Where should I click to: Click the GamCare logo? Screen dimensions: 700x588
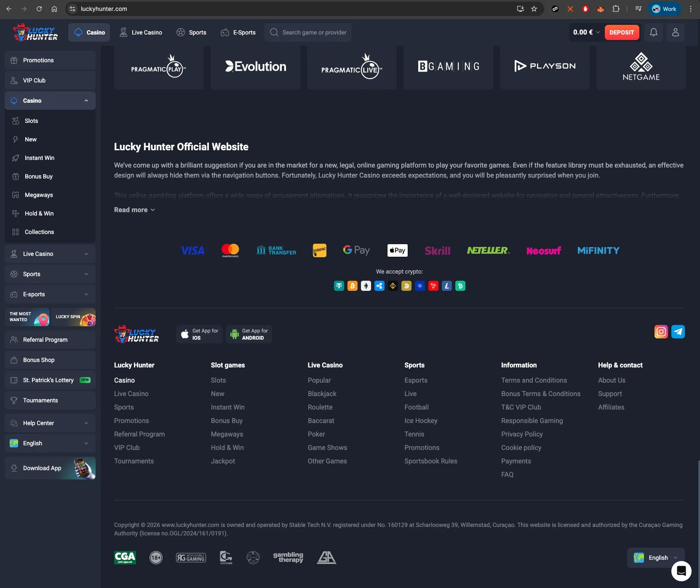[226, 558]
